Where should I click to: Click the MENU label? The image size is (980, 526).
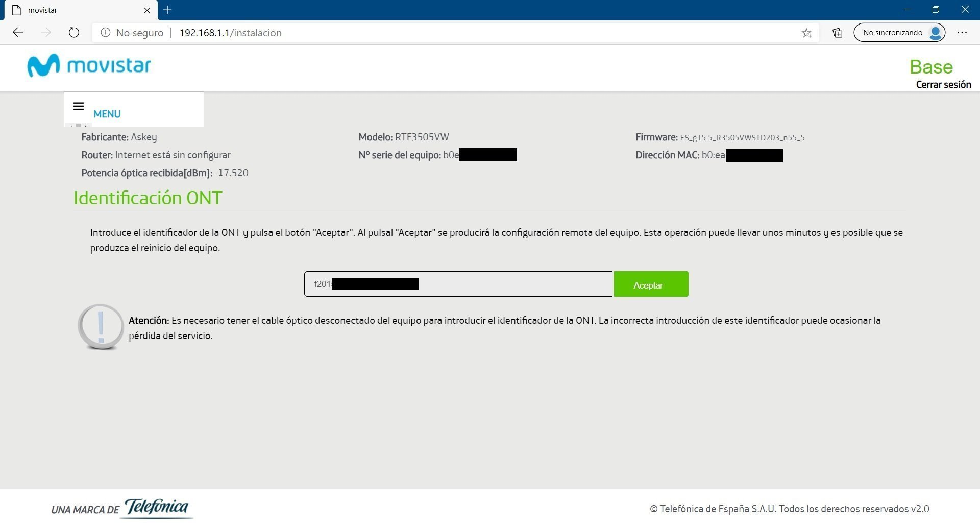tap(107, 114)
